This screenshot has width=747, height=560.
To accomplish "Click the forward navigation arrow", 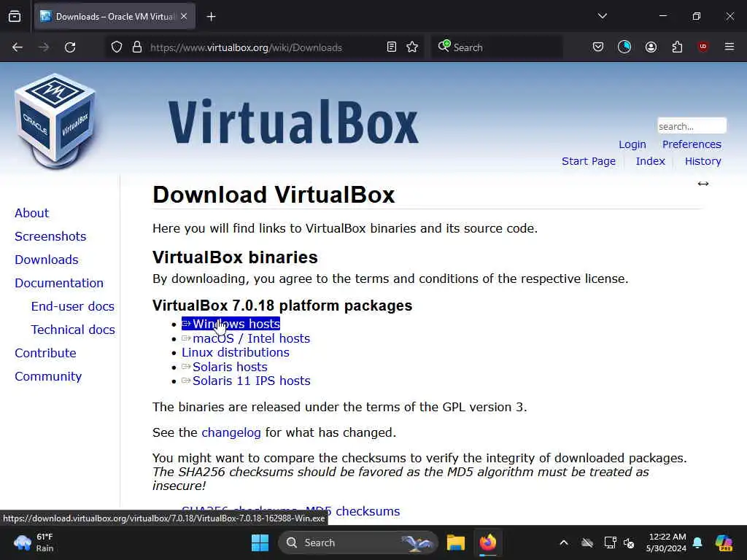I will pos(43,47).
